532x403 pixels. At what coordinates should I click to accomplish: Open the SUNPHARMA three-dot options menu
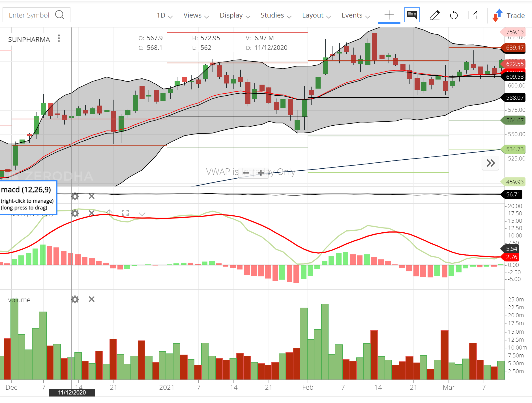coord(59,38)
